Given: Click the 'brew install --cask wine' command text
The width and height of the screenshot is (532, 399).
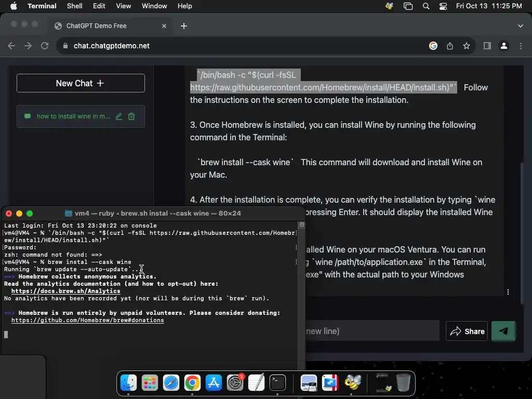Looking at the screenshot, I should point(245,162).
